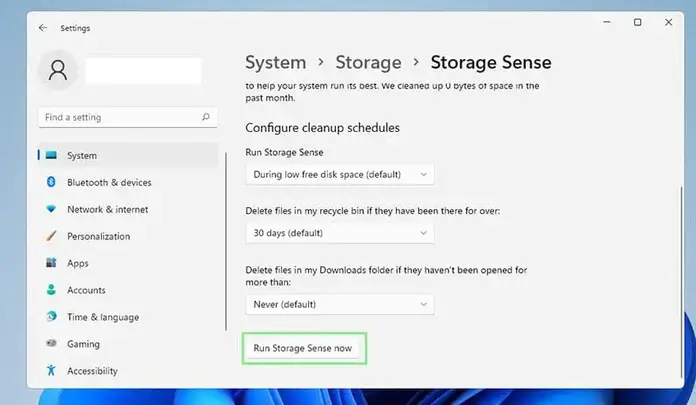Click the Storage Sense page title
Viewport: 696px width, 405px height.
click(x=491, y=62)
